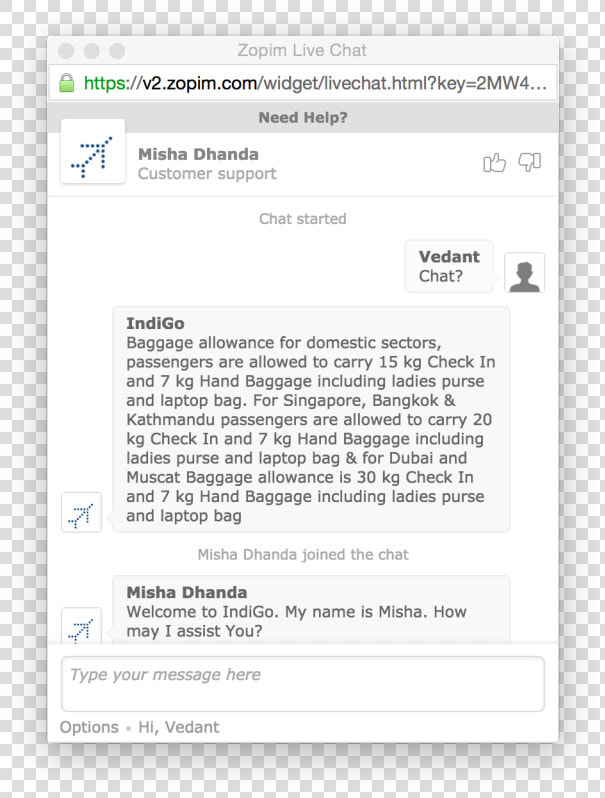
Task: Click the Chat started notice
Action: (x=303, y=219)
